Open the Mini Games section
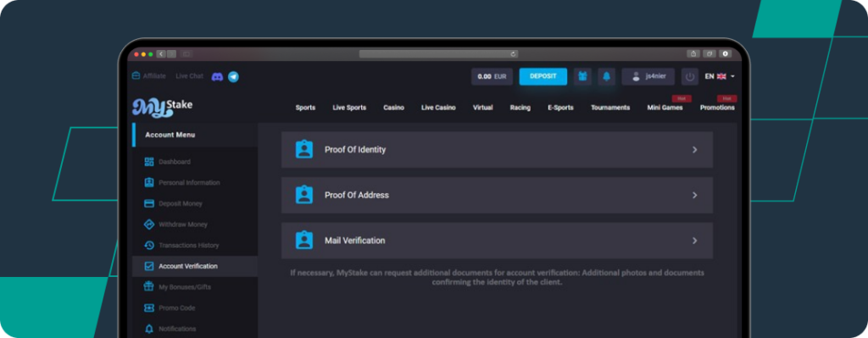Image resolution: width=868 pixels, height=338 pixels. [665, 108]
